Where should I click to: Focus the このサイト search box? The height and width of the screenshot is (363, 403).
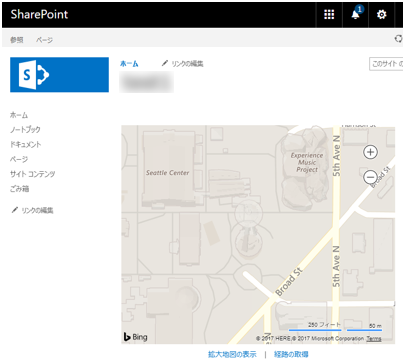(x=386, y=64)
